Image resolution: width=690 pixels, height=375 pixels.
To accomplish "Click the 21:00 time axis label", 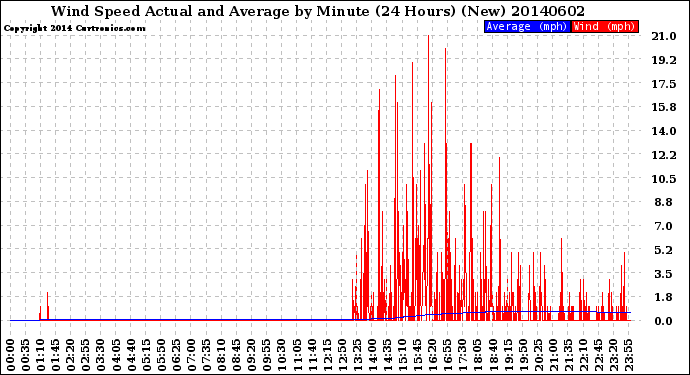I will coord(554,355).
